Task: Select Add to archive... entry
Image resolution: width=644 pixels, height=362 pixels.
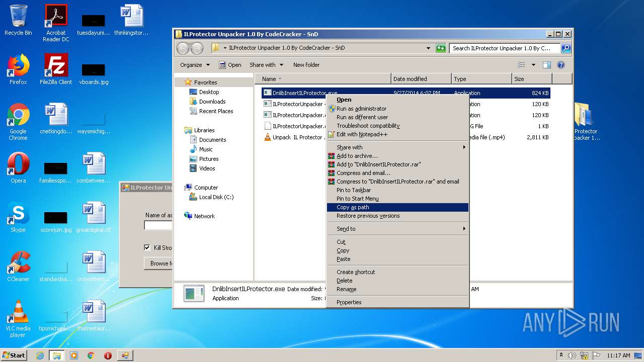Action: click(397, 156)
